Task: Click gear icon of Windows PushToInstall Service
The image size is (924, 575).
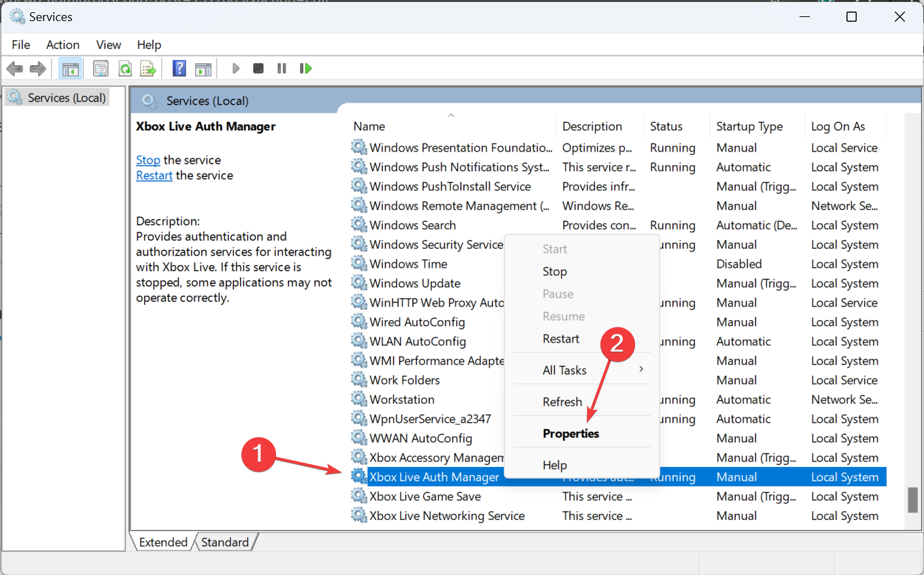Action: pos(358,186)
